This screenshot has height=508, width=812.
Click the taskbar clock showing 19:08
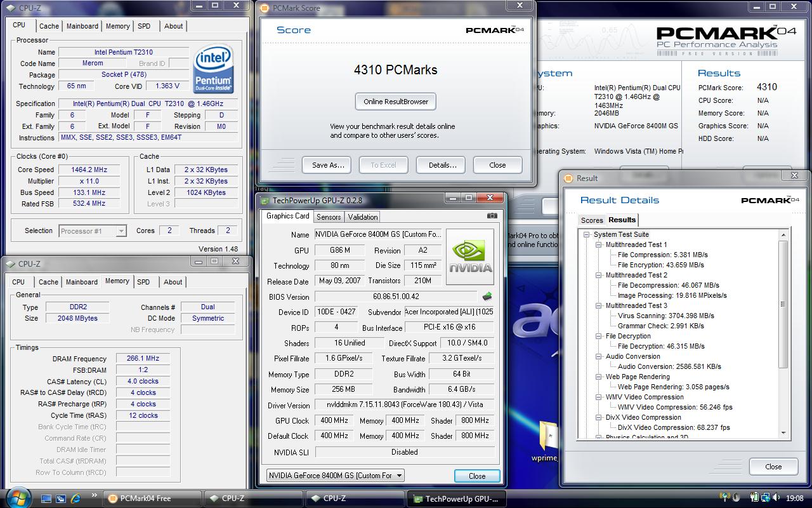[x=794, y=498]
